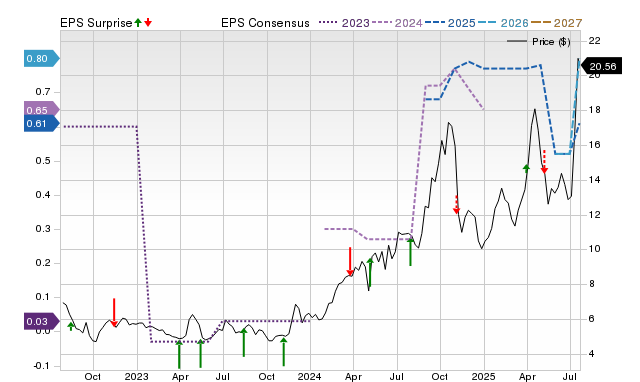This screenshot has height=382, width=640.
Task: Click the 0.5 left-axis label
Action: [x=42, y=161]
